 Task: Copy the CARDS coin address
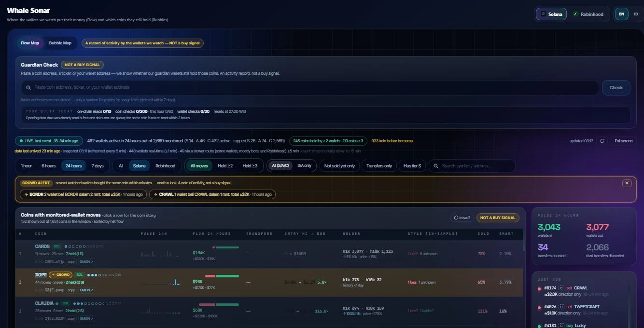(71, 261)
